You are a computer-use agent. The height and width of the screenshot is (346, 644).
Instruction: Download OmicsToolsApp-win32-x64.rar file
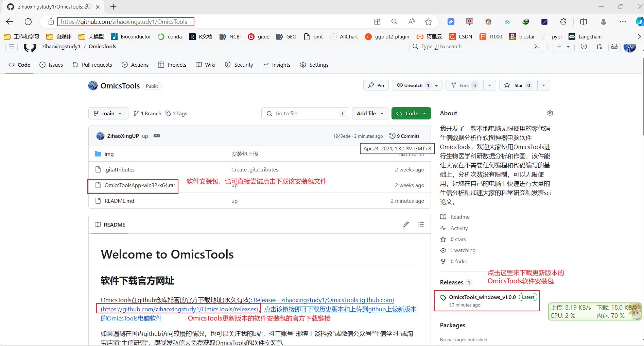139,185
